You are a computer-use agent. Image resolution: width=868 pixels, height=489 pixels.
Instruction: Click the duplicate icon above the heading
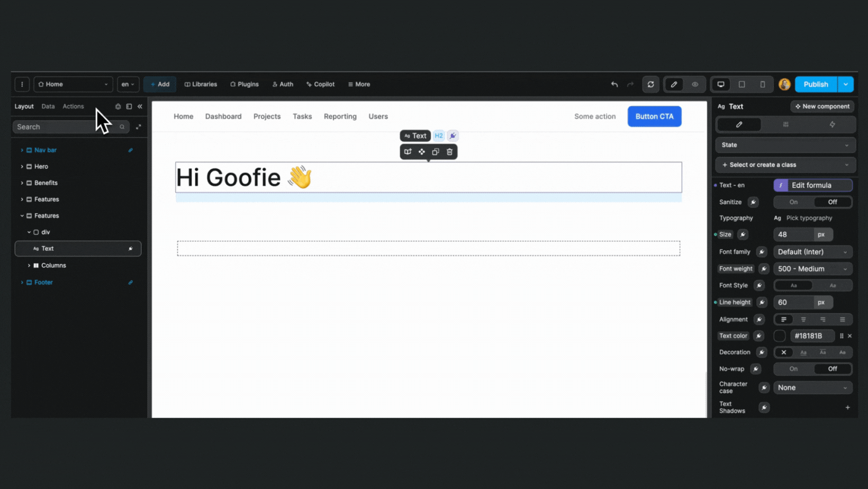click(436, 152)
